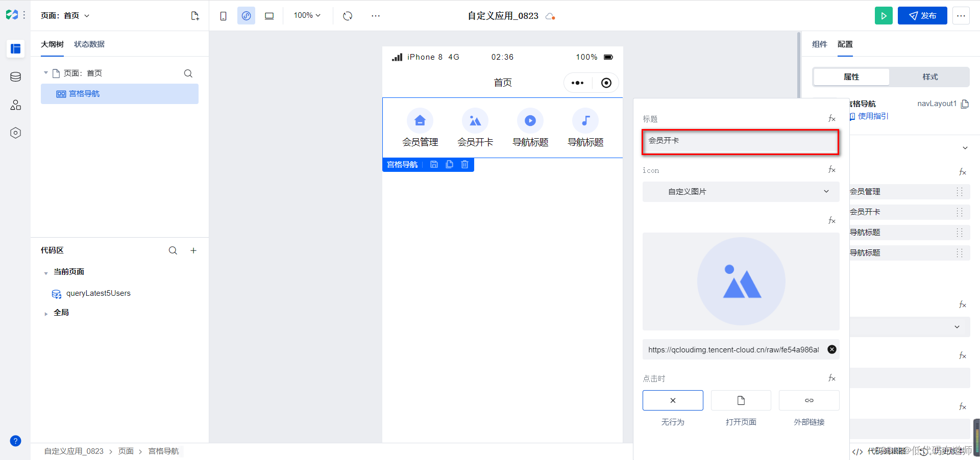Click the copy icon on grid navigation bar
The image size is (980, 460).
pyautogui.click(x=449, y=165)
